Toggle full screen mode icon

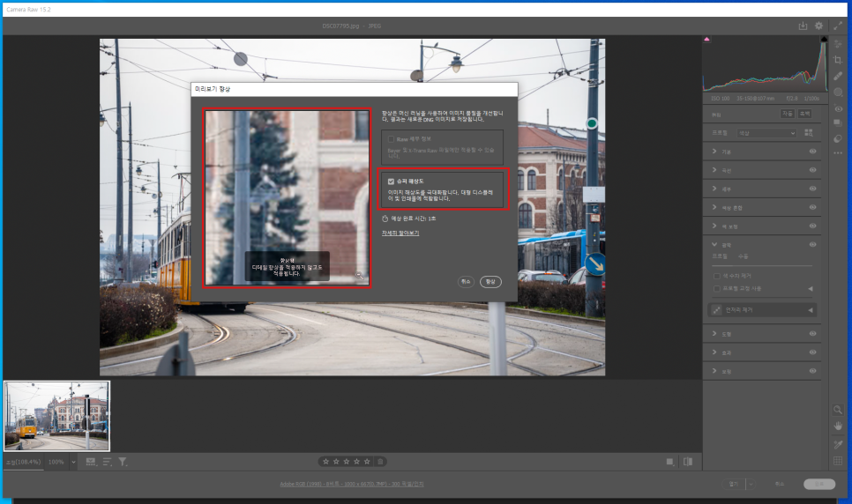[837, 26]
